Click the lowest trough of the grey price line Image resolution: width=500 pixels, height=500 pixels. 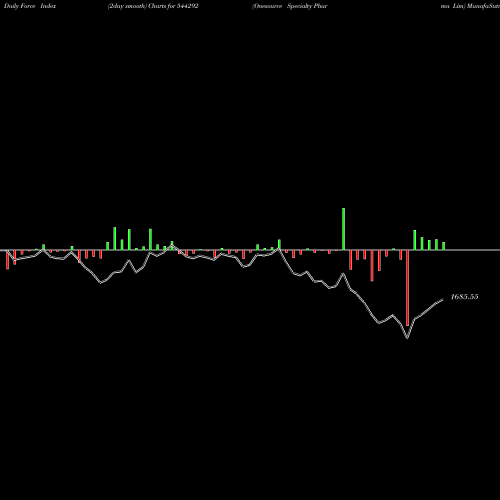[407, 338]
